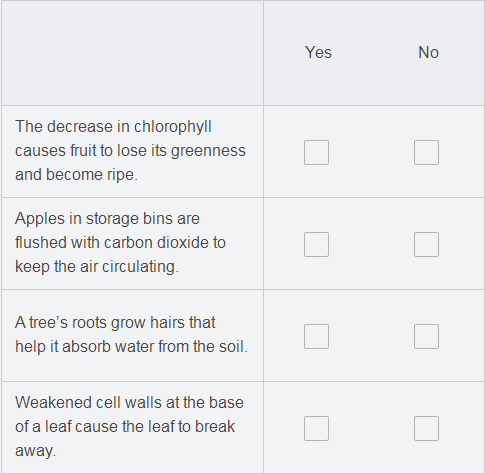Image resolution: width=485 pixels, height=474 pixels.
Task: Mark Yes for tree's roots grow hairs
Action: [316, 336]
